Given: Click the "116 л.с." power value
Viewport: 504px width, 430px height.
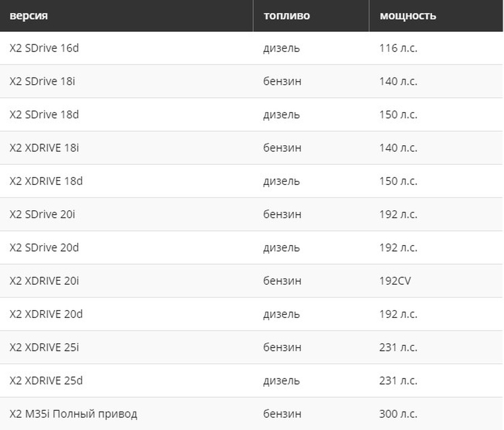Looking at the screenshot, I should point(398,48).
